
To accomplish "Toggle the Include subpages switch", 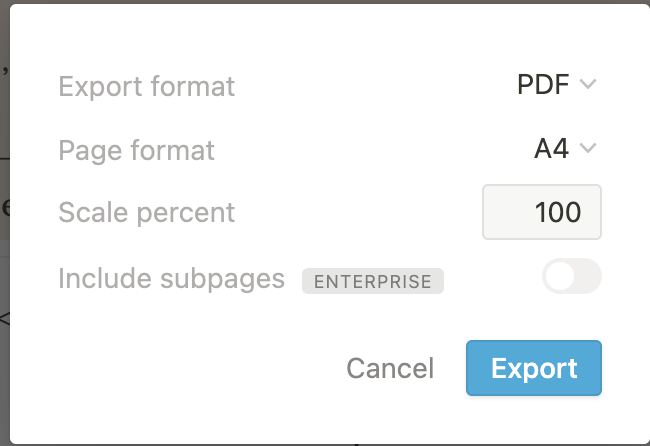I will [x=571, y=277].
